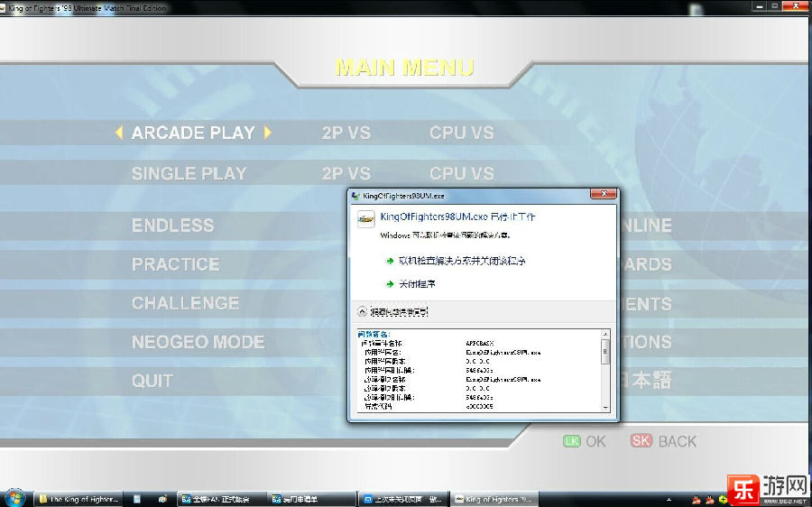Click the second quick launch icon
The image size is (812, 507).
(162, 499)
